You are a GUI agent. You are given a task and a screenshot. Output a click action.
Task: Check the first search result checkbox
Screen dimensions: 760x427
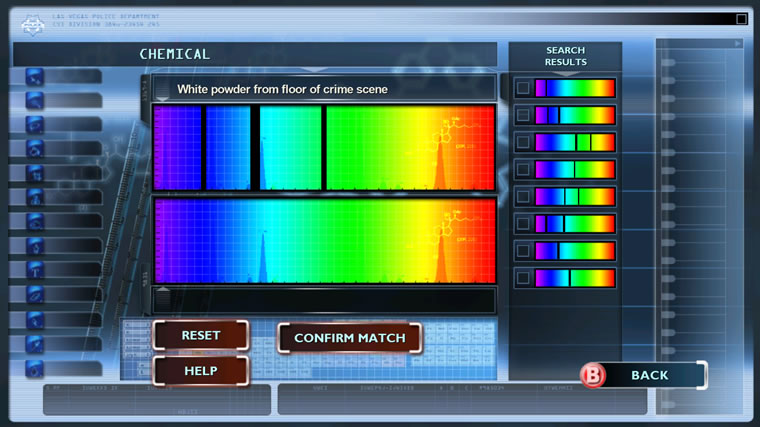[522, 88]
